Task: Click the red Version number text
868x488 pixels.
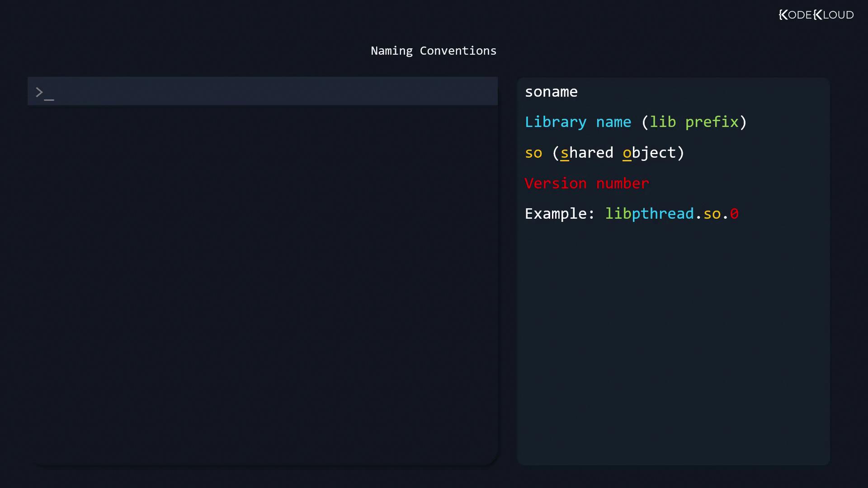Action: click(x=586, y=183)
